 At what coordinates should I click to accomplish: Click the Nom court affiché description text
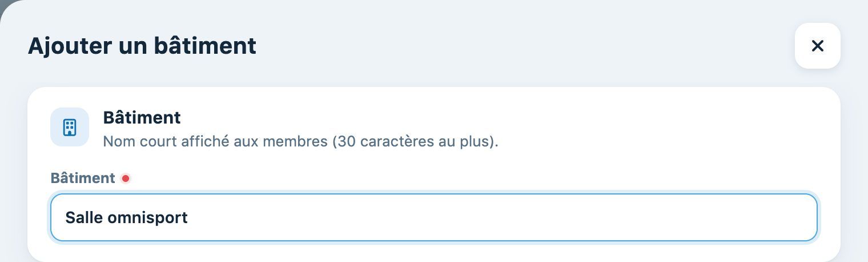pyautogui.click(x=300, y=141)
